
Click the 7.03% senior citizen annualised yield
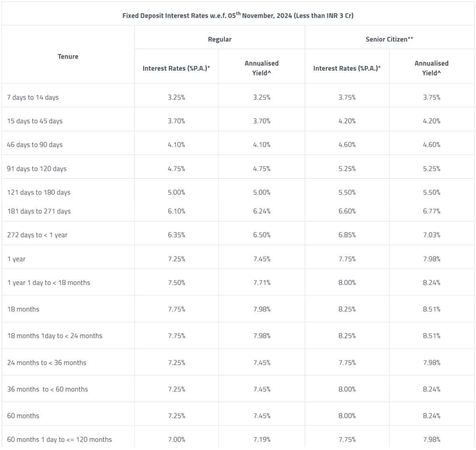pos(431,235)
